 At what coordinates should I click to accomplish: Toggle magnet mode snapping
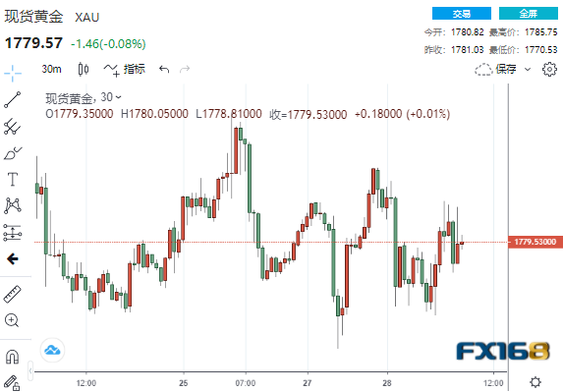click(x=13, y=357)
